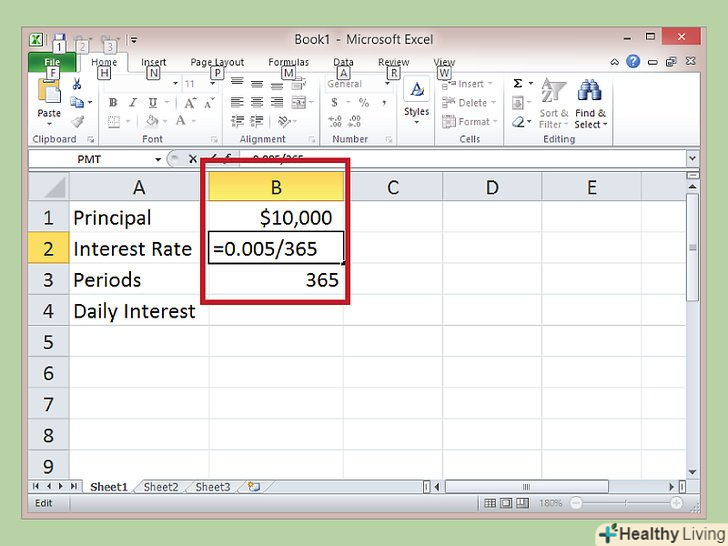728x546 pixels.
Task: Toggle Align Text Right
Action: click(277, 102)
